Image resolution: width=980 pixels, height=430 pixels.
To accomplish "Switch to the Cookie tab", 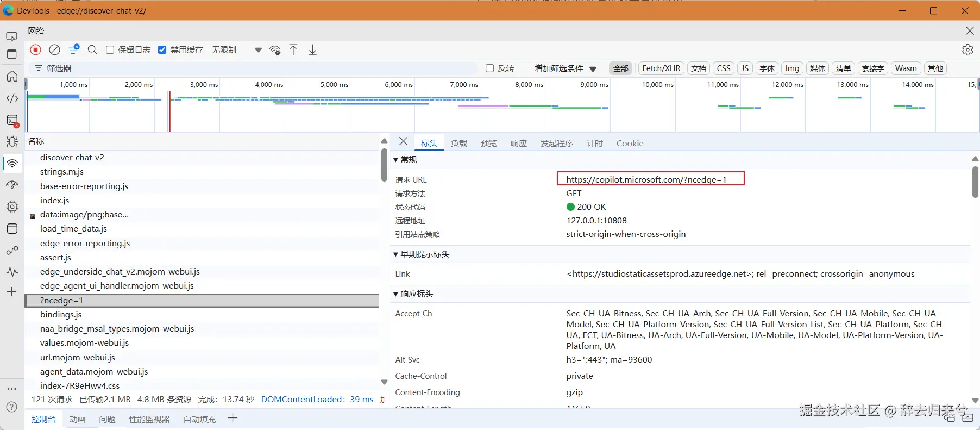I will click(630, 143).
